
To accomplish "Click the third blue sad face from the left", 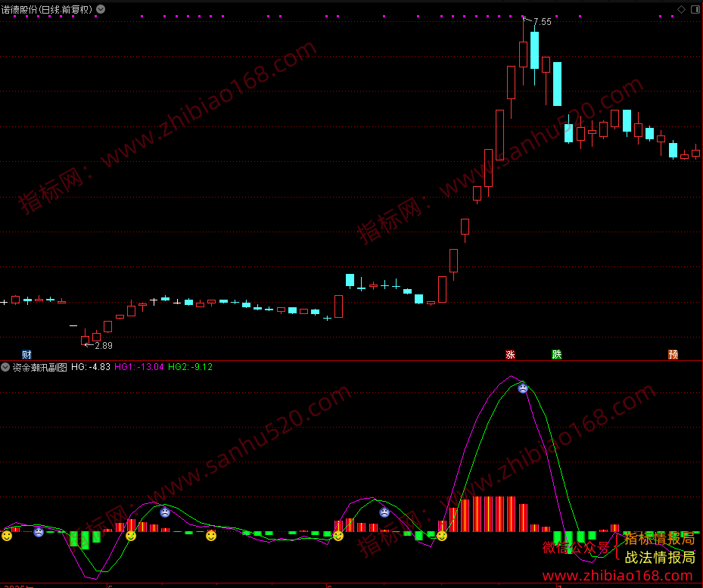I will [384, 512].
